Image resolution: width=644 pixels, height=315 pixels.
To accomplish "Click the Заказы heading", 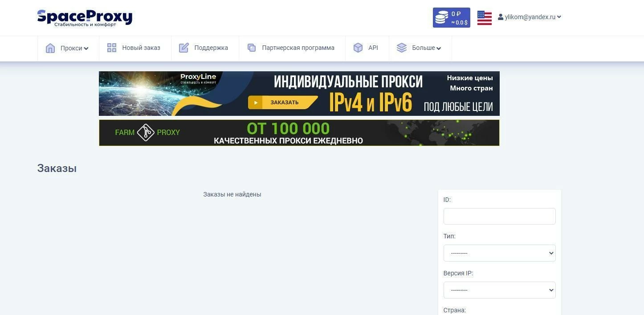I will click(x=57, y=168).
